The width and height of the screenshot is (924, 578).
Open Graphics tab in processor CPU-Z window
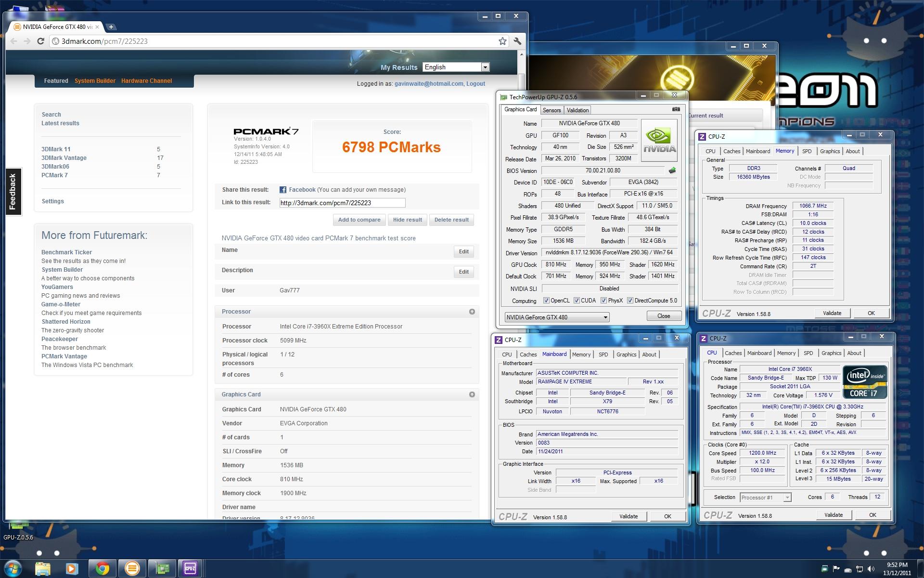831,353
